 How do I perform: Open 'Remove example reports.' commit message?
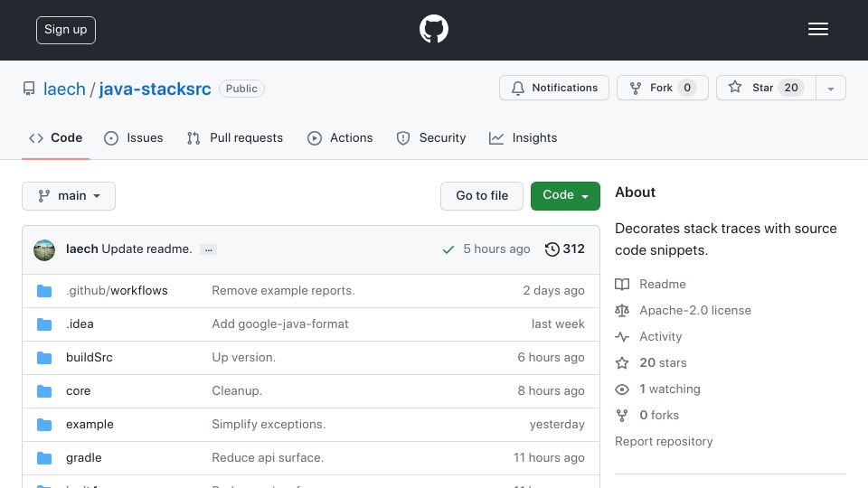[x=283, y=291]
